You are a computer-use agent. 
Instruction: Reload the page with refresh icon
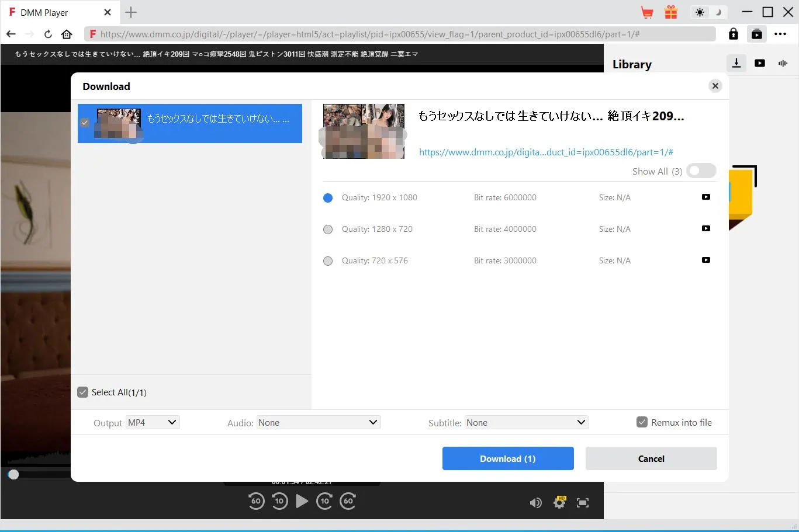[48, 34]
